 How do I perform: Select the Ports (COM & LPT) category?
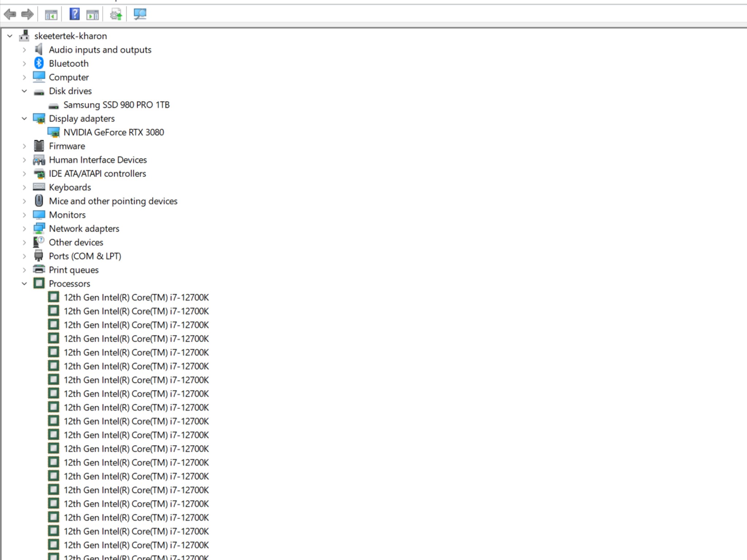(x=85, y=256)
